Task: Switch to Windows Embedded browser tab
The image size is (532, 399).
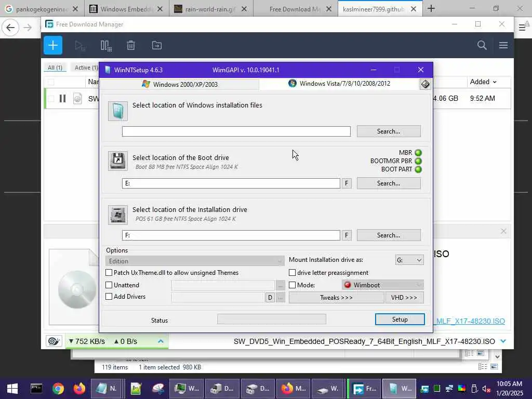Action: (x=126, y=9)
